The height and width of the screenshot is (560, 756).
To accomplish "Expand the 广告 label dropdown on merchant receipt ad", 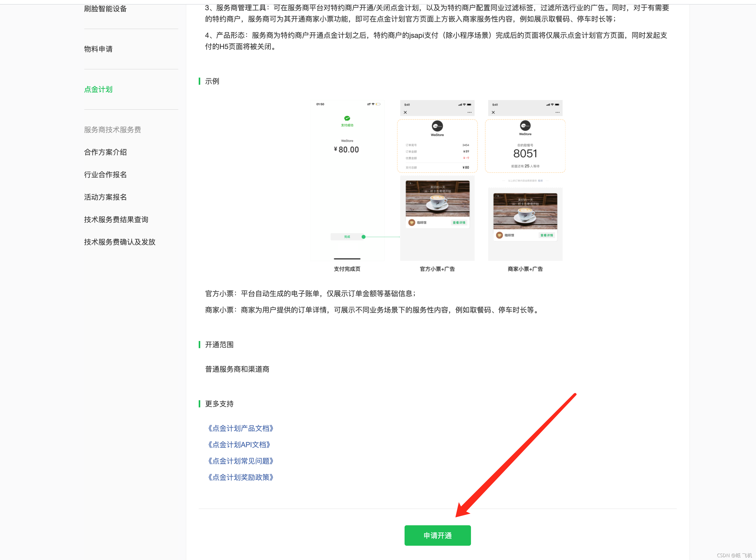I will [x=498, y=196].
